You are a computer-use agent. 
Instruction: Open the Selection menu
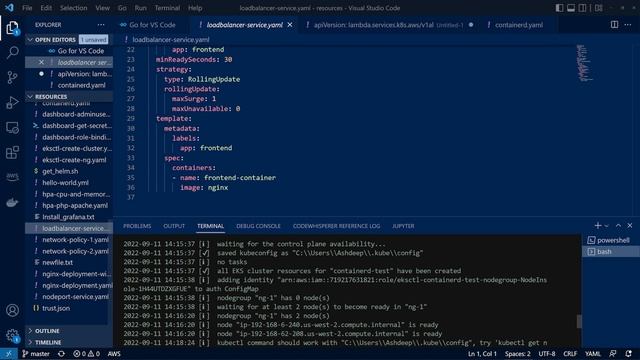73,8
